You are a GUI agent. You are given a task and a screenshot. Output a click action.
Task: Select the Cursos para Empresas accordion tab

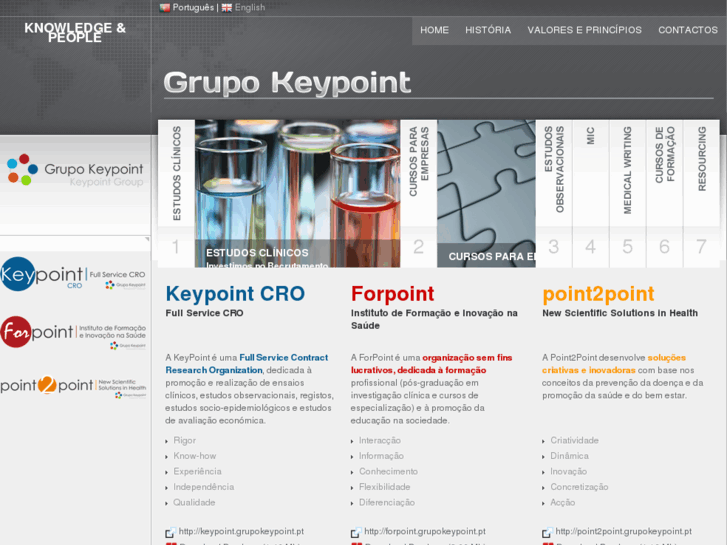click(x=419, y=193)
